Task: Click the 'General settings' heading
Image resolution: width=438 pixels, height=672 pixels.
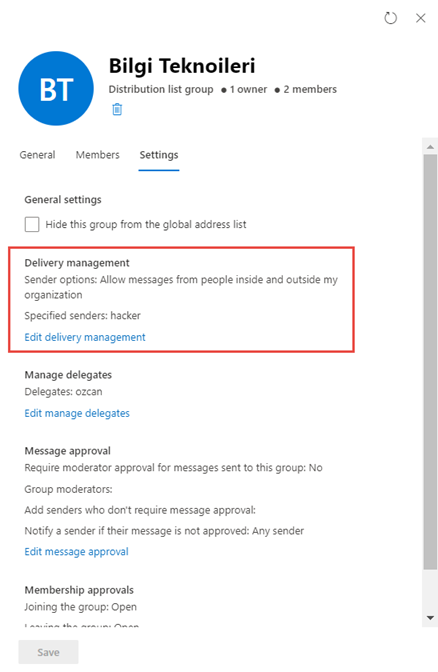Action: [x=63, y=200]
